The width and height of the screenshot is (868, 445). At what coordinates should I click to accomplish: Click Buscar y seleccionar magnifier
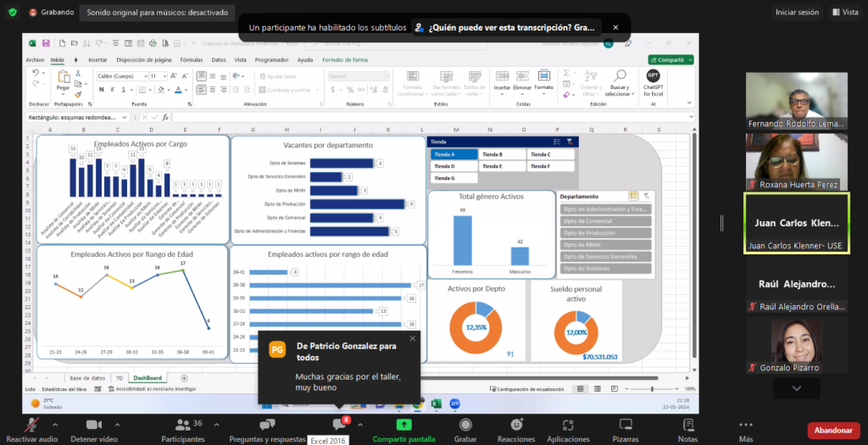(x=620, y=77)
